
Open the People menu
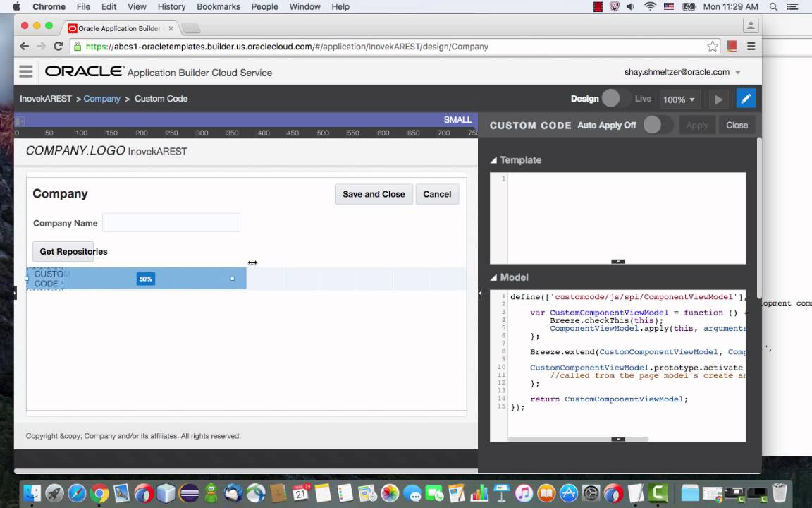click(x=264, y=7)
